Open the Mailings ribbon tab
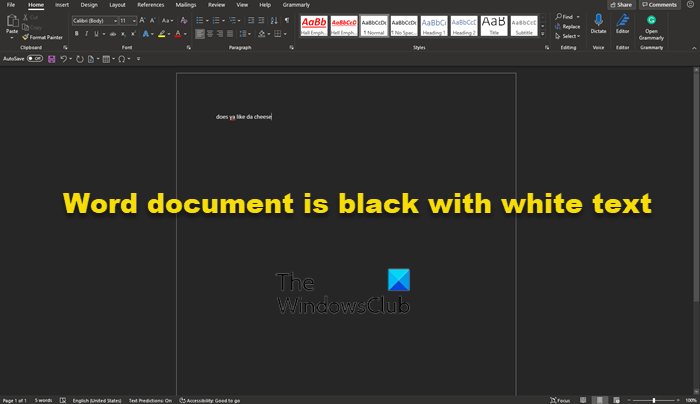This screenshot has width=700, height=404. coord(186,5)
